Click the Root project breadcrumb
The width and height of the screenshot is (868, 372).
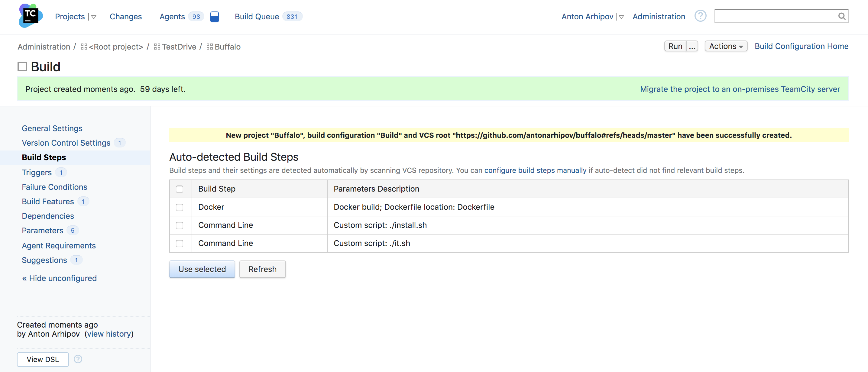pos(116,47)
